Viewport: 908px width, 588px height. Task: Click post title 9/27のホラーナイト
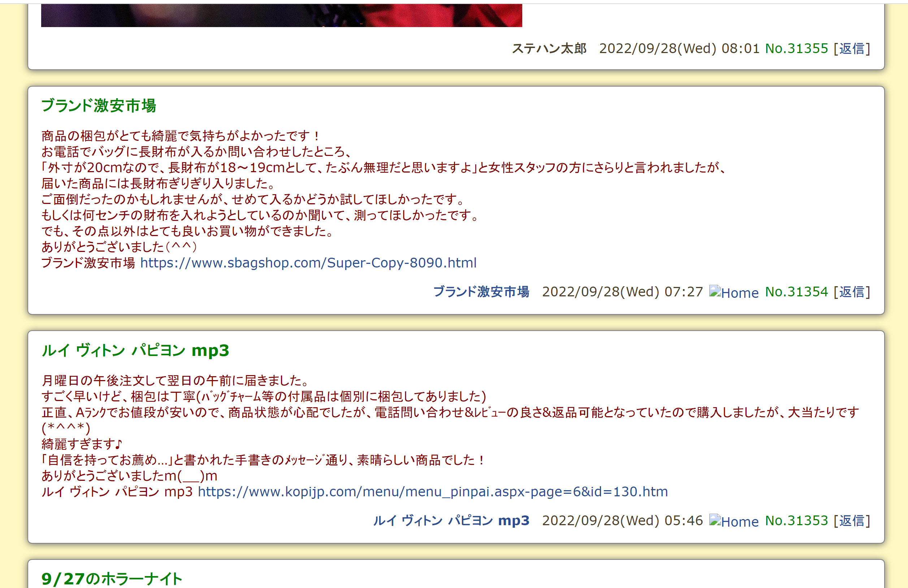click(x=112, y=579)
